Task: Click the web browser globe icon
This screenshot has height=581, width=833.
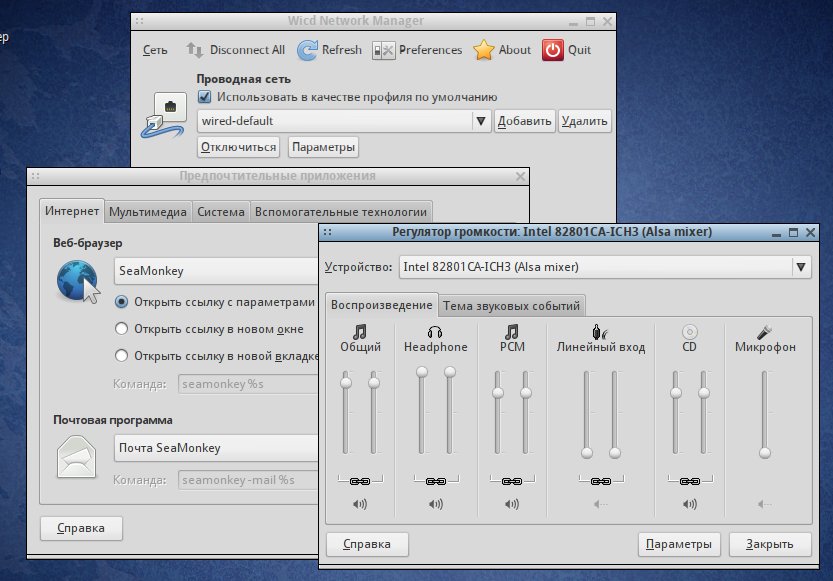Action: click(78, 281)
